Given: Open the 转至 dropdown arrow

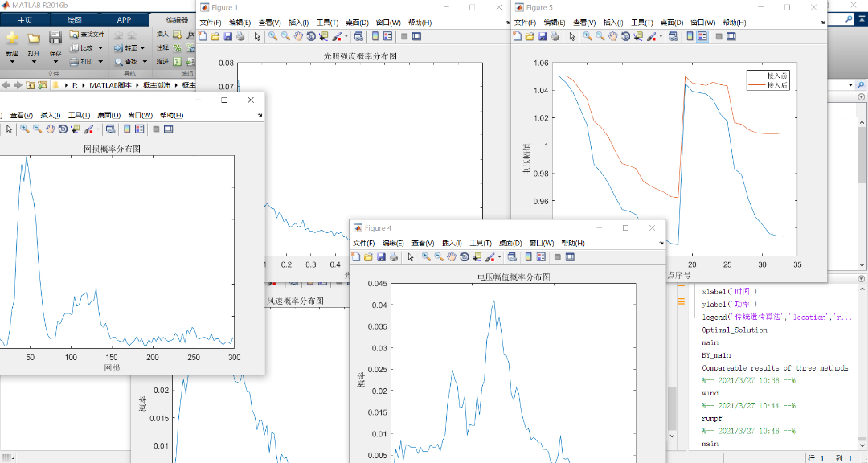Looking at the screenshot, I should click(143, 48).
